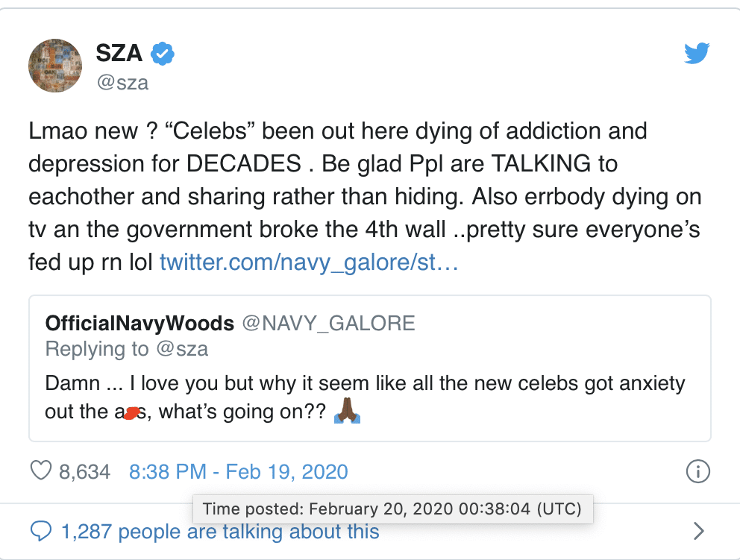The width and height of the screenshot is (740, 560).
Task: Open the quoted tweet body text
Action: 365,397
